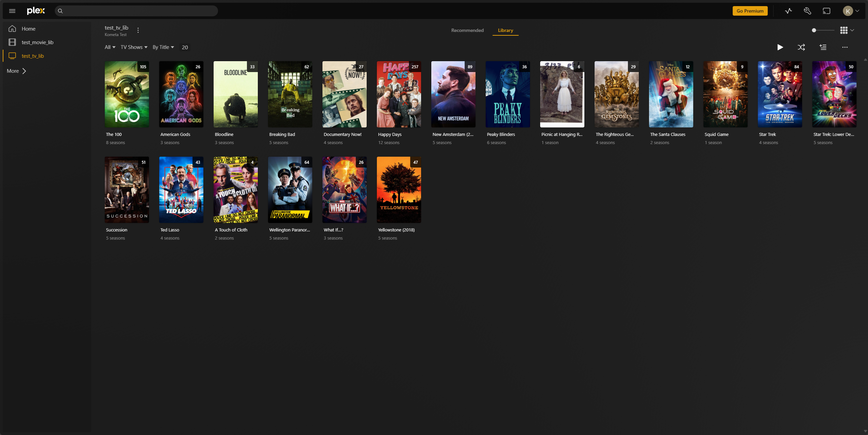
Task: Open the hamburger navigation menu
Action: pos(12,11)
